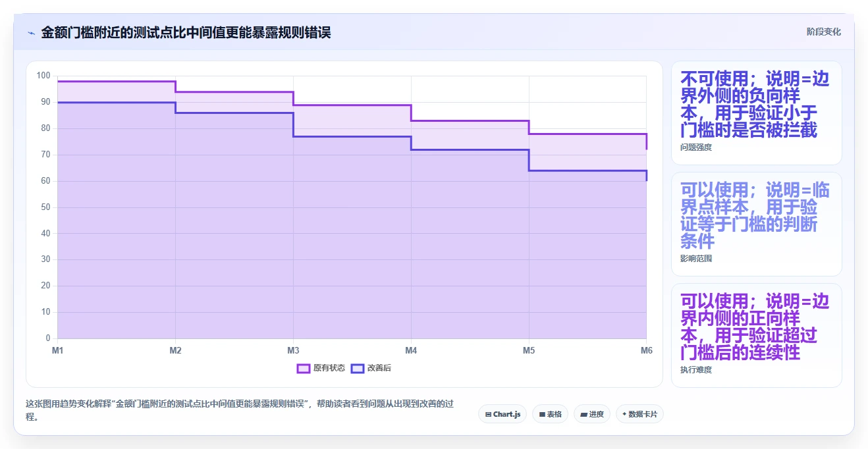Click the 改善后 legend label
The image size is (868, 449).
click(379, 368)
